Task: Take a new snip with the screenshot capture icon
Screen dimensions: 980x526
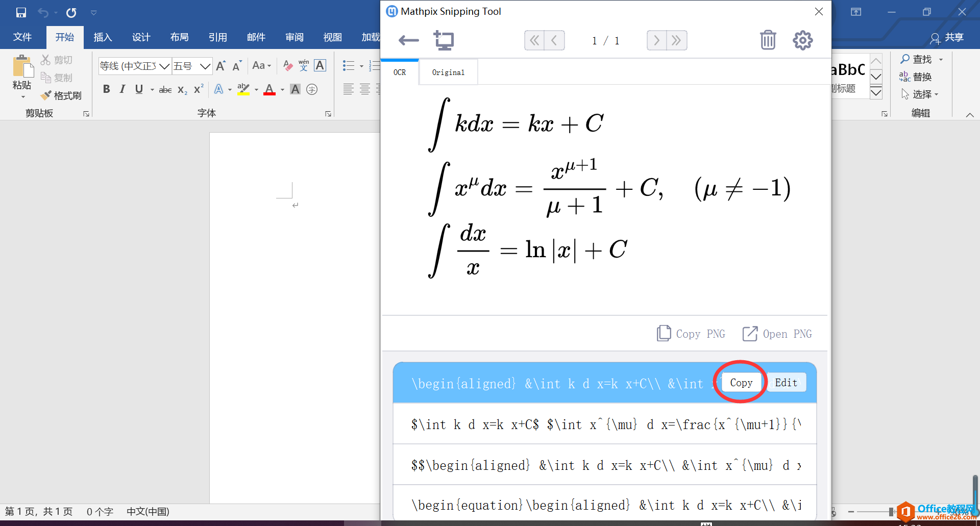Action: pos(444,40)
